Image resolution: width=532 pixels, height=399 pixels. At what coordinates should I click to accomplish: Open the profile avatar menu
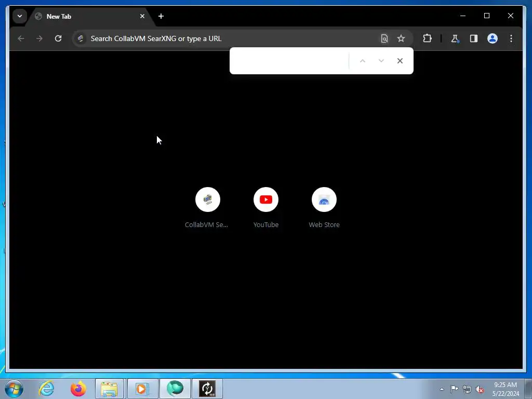point(493,38)
